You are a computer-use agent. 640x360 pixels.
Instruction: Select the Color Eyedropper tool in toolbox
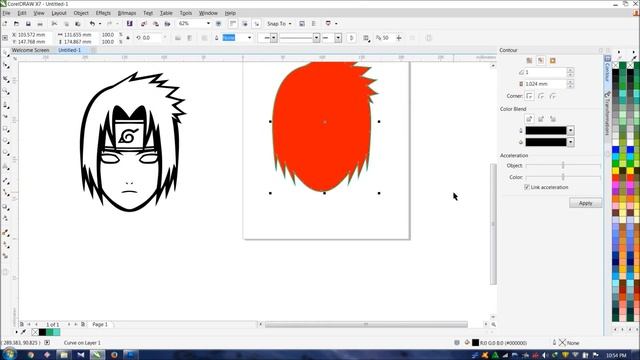pyautogui.click(x=6, y=233)
